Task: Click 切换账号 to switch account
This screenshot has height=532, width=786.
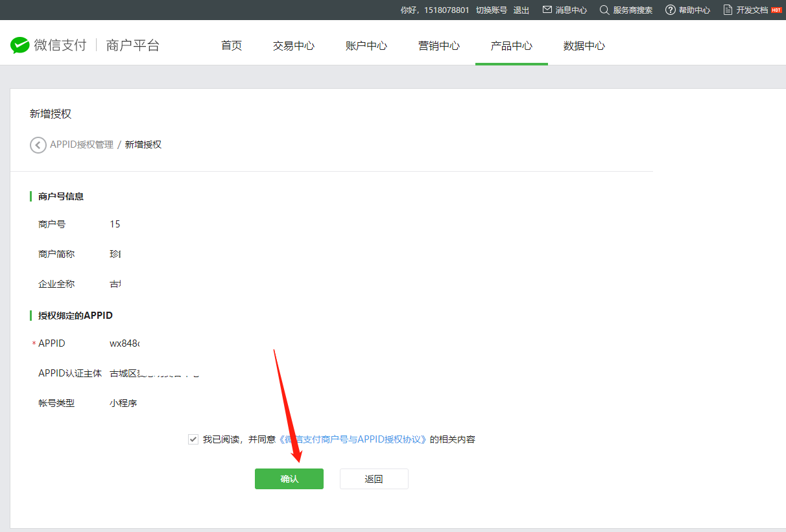Action: tap(492, 10)
